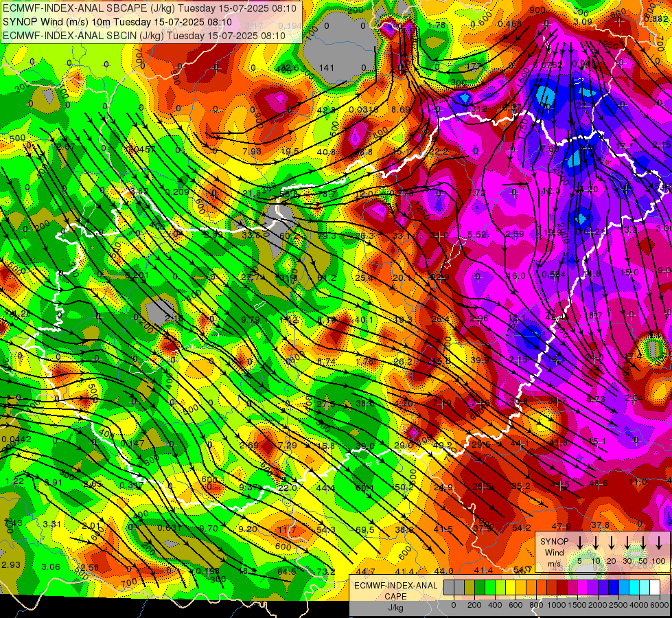The width and height of the screenshot is (672, 618).
Task: Click the map value 73.2
Action: 326,571
